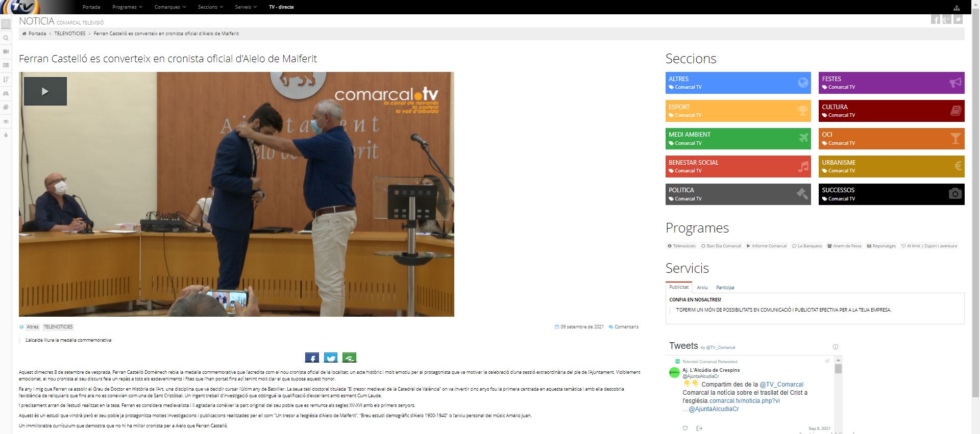Expand the Comarques dropdown menu
Viewport: 980px width, 434px height.
coord(170,7)
